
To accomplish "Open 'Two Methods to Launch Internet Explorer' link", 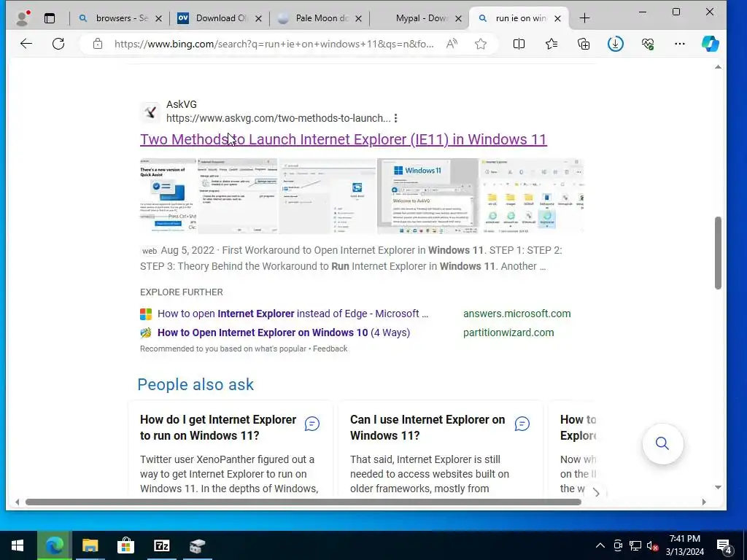I will click(x=343, y=139).
